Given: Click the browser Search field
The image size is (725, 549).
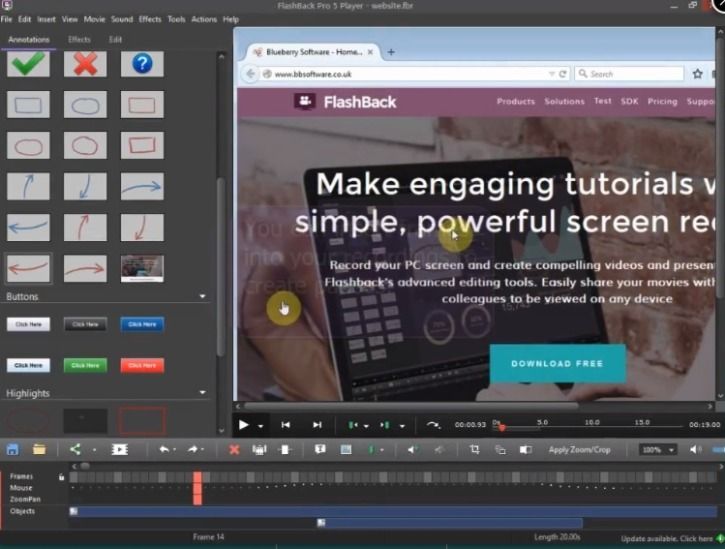Looking at the screenshot, I should point(629,74).
